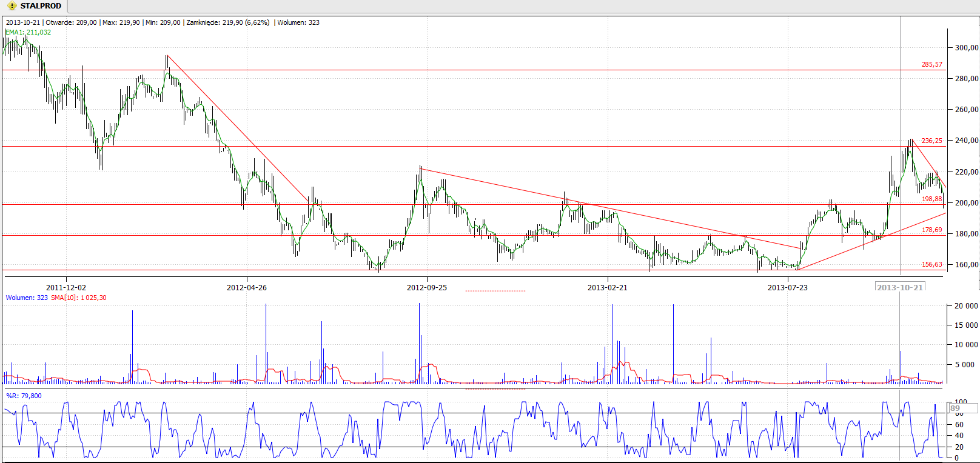This screenshot has height=463, width=980.
Task: Click the 2012-09-25 date axis label
Action: [427, 287]
